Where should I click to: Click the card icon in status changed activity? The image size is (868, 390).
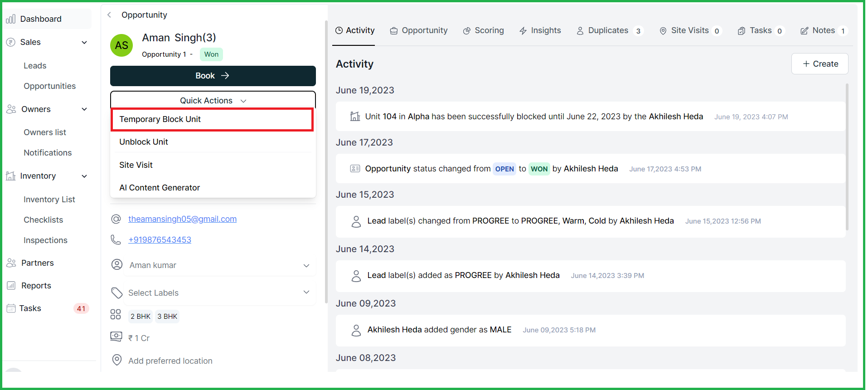tap(355, 169)
